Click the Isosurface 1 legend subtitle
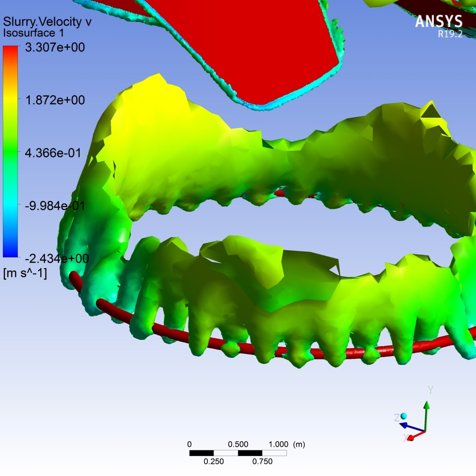The image size is (476, 476). point(33,33)
